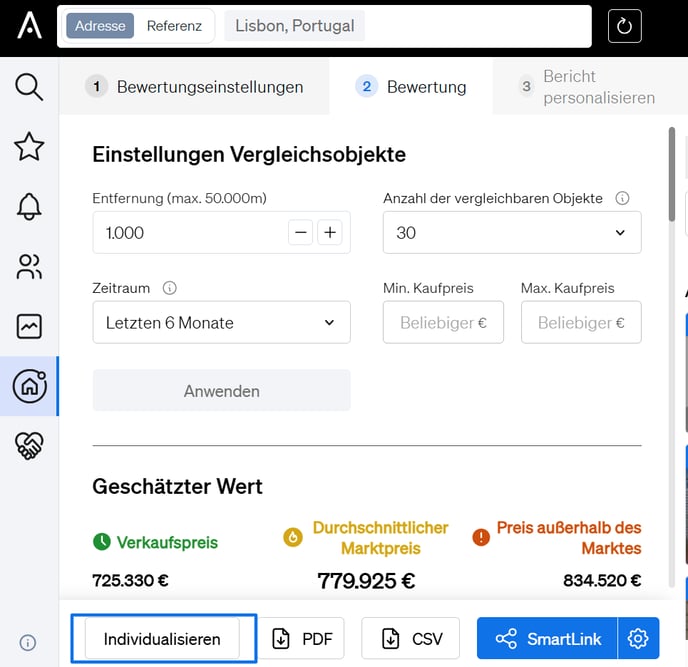Click the Min. Kaufpreis input field

click(443, 323)
